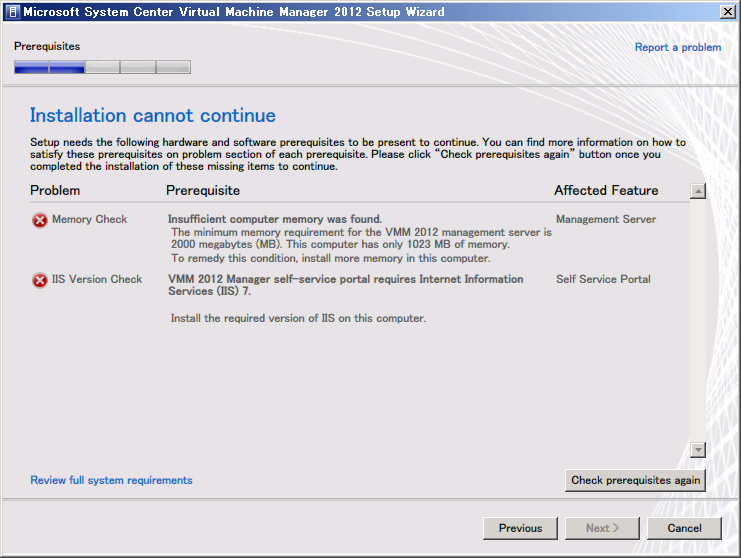Click the 'Installation cannot continue' heading
Image resolution: width=741 pixels, height=558 pixels.
(153, 116)
